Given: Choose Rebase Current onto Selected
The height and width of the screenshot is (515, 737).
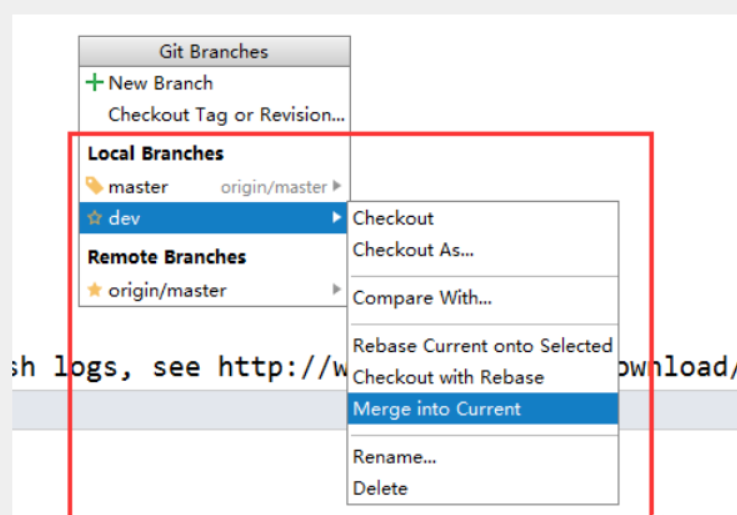Looking at the screenshot, I should 483,346.
